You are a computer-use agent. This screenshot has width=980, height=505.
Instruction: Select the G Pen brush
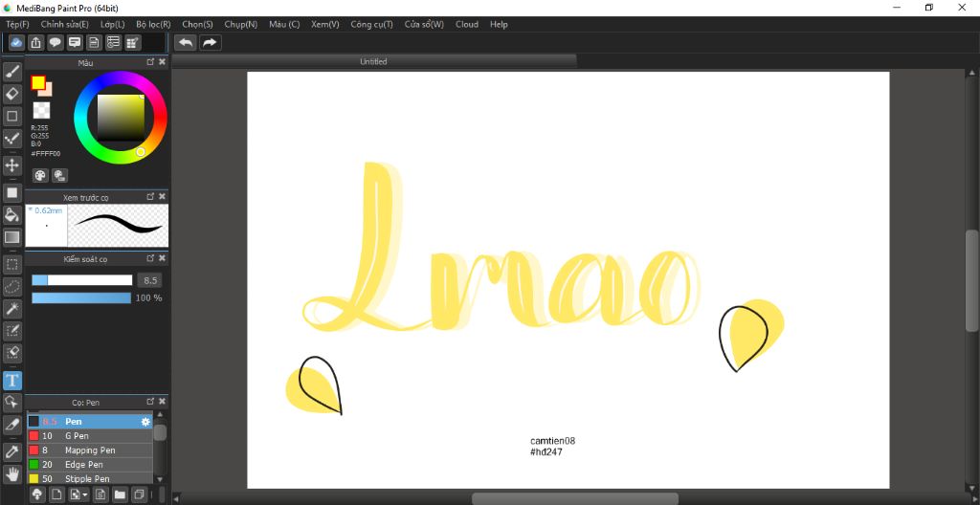click(x=90, y=435)
